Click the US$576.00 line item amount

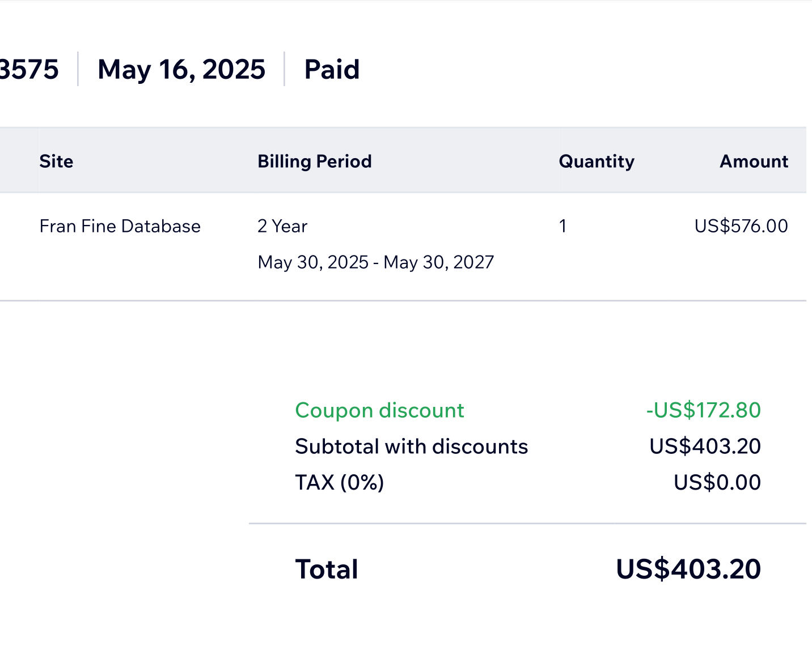coord(741,226)
